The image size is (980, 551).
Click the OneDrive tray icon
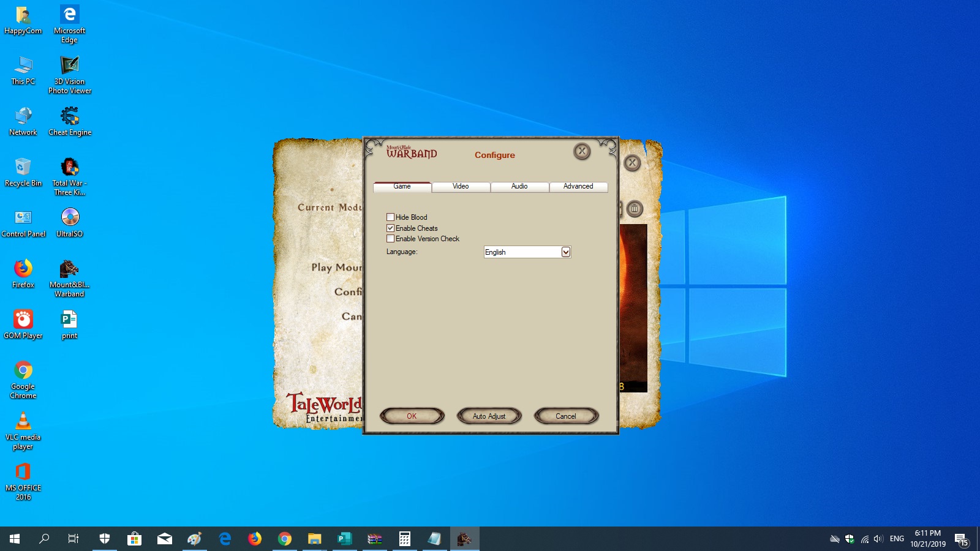(x=834, y=539)
